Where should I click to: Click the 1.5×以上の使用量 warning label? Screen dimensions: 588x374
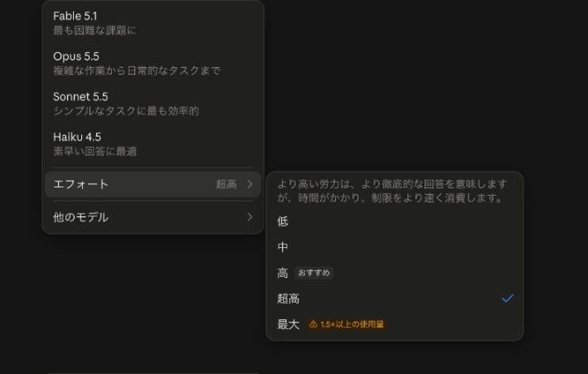347,324
